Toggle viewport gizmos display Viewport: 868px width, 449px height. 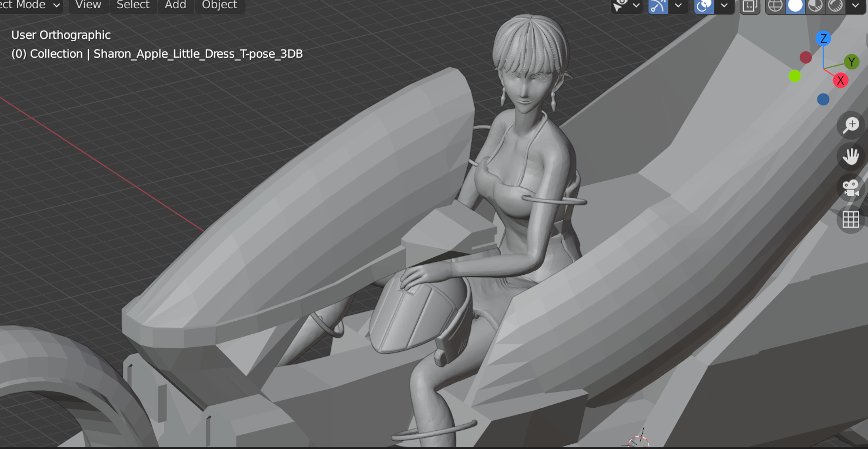(x=657, y=5)
